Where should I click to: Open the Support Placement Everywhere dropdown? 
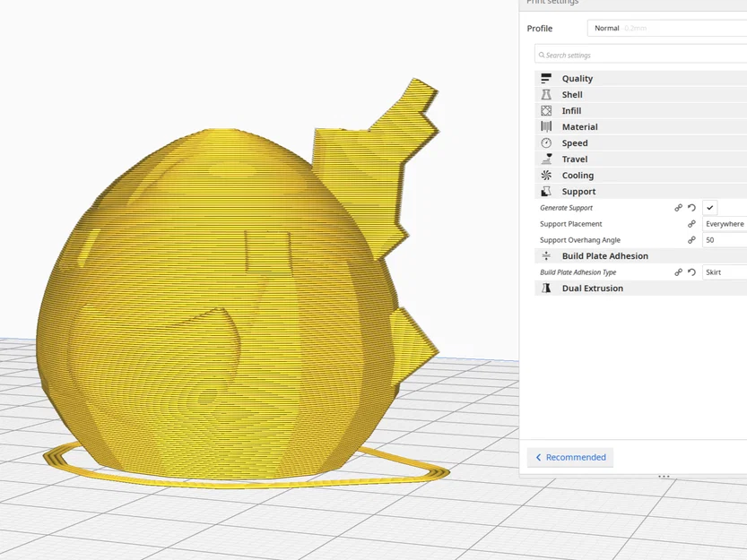(x=725, y=224)
